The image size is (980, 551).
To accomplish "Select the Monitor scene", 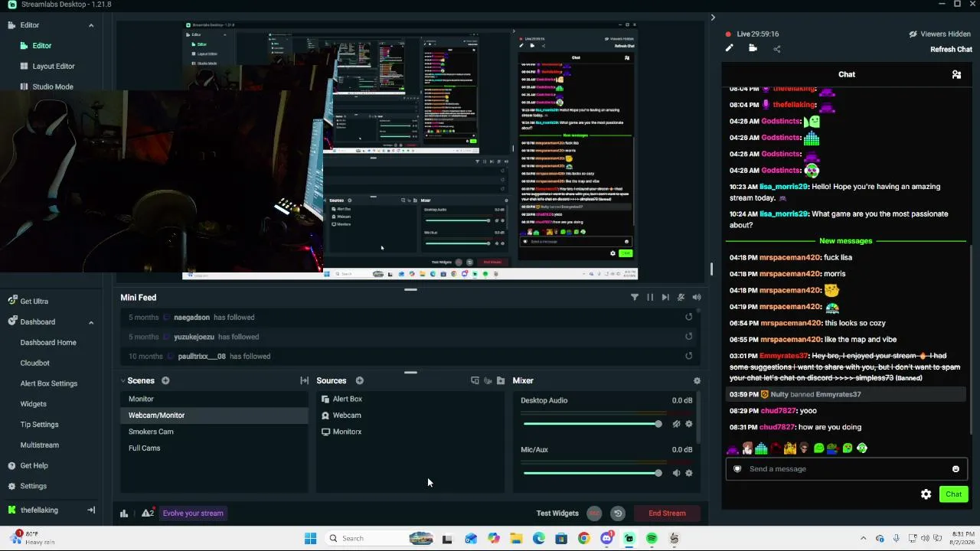I will [215, 399].
